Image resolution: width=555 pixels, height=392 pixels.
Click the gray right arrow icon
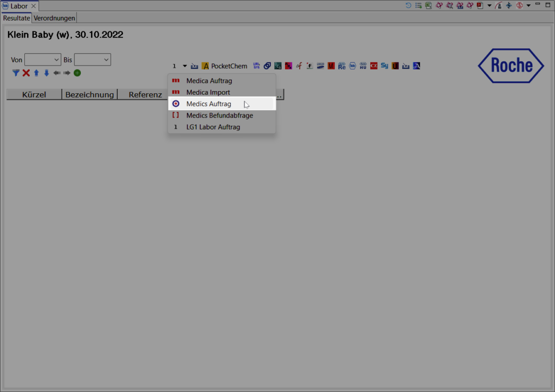pos(67,73)
